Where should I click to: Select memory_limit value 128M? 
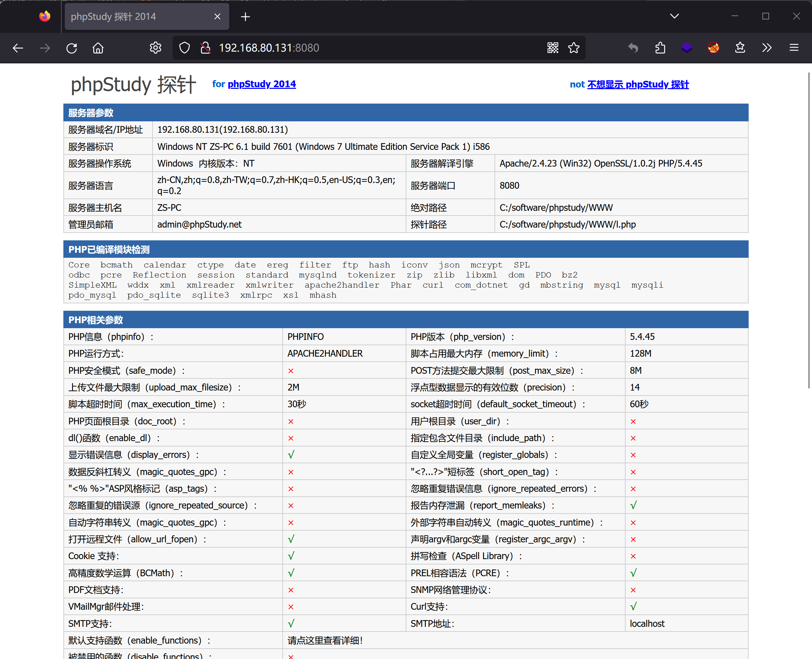[640, 353]
